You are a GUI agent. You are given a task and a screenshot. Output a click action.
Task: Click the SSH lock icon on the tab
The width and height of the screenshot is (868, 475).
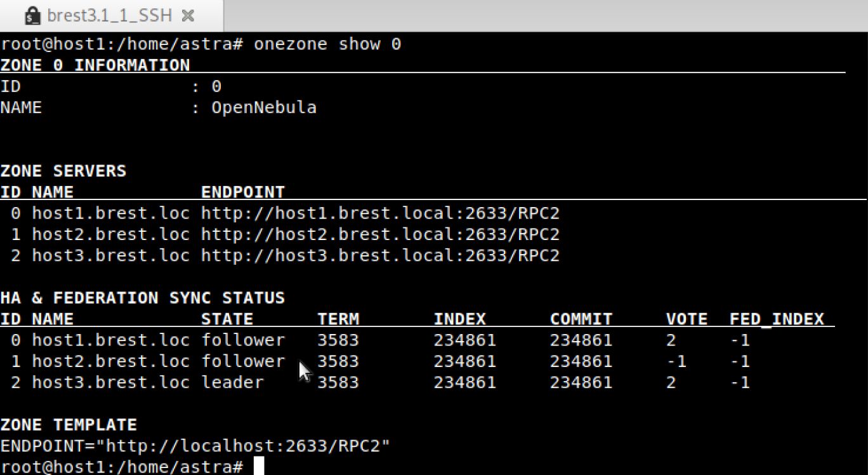pos(32,16)
